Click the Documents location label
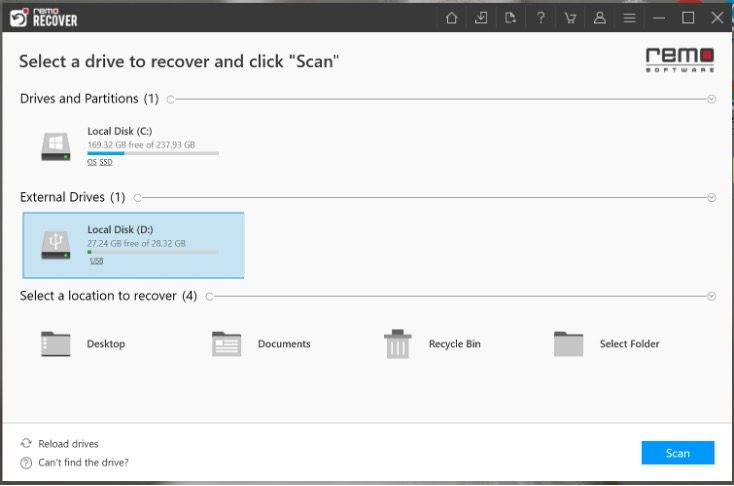This screenshot has height=486, width=734. (x=284, y=344)
